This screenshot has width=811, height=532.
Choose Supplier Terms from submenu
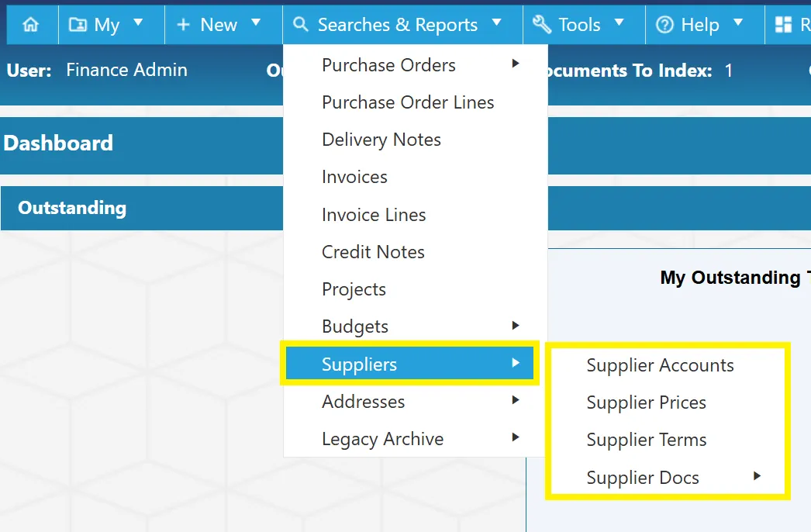point(668,440)
